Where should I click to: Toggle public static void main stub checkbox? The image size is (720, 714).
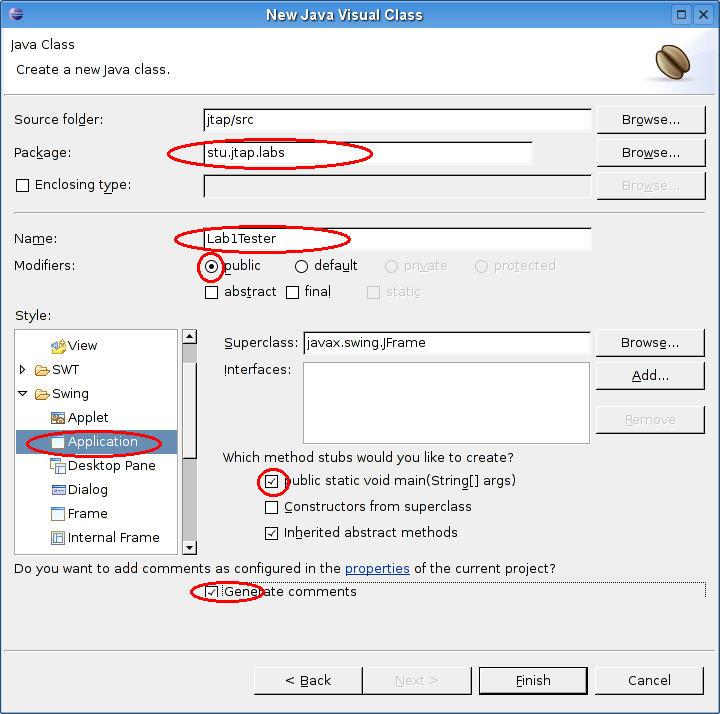(x=271, y=482)
